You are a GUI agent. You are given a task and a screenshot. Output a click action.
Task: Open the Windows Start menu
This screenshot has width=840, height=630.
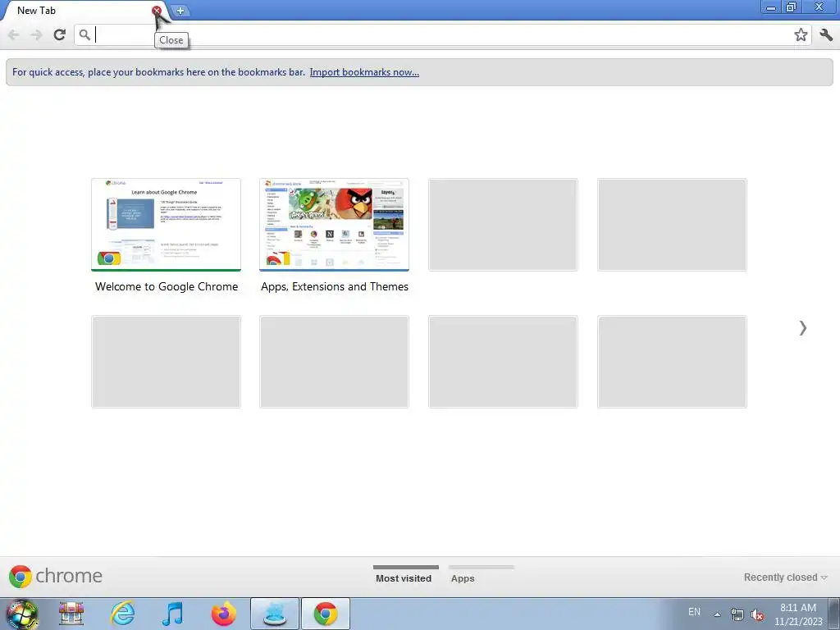pyautogui.click(x=22, y=614)
